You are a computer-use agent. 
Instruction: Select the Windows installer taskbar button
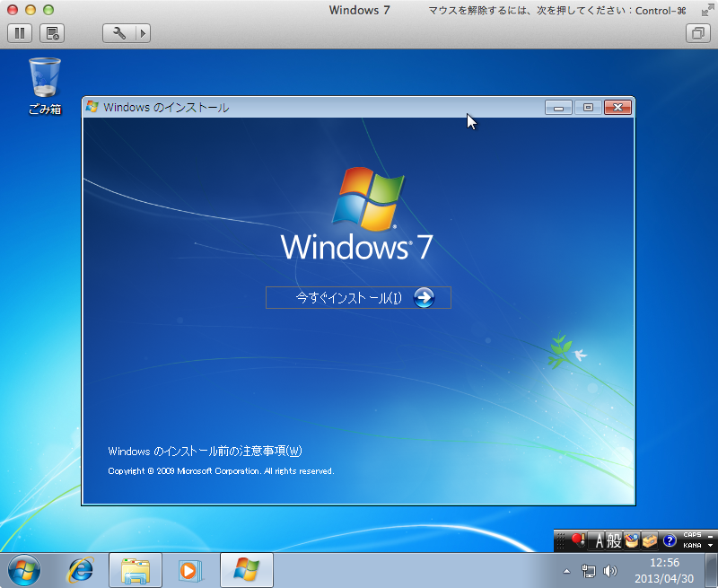click(x=247, y=570)
